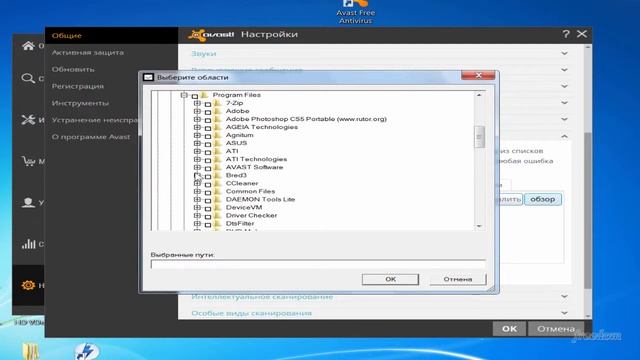Click the Avast logo in settings header
Image resolution: width=640 pixels, height=360 pixels.
(211, 35)
